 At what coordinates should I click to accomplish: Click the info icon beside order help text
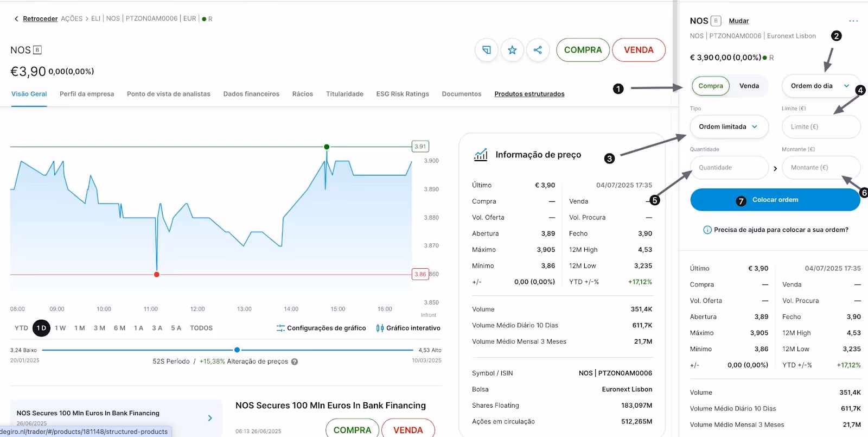[707, 230]
